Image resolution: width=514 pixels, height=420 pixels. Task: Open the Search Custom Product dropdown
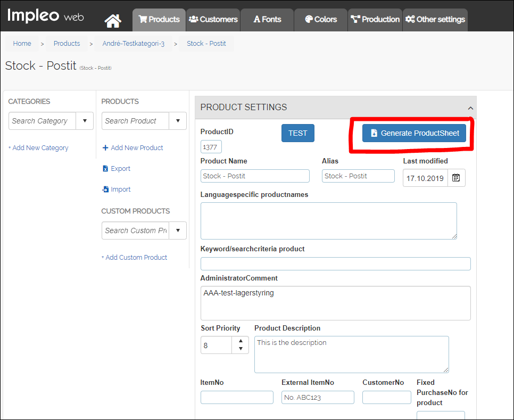point(178,230)
